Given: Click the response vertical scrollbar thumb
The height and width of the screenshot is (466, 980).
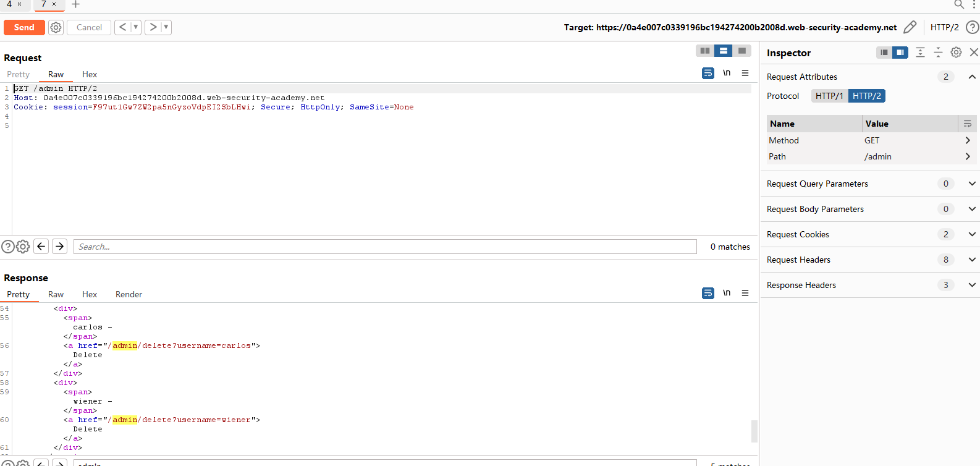Looking at the screenshot, I should click(x=754, y=431).
